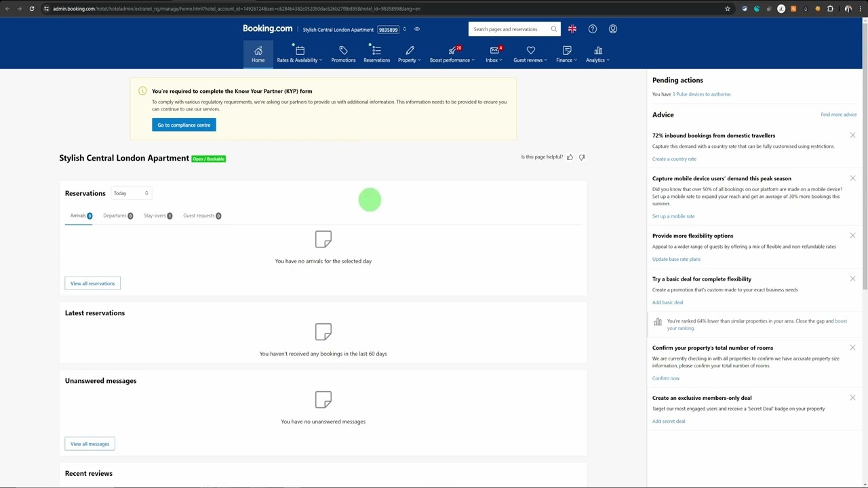Viewport: 868px width, 488px height.
Task: Click the browser forward arrow
Action: 19,9
